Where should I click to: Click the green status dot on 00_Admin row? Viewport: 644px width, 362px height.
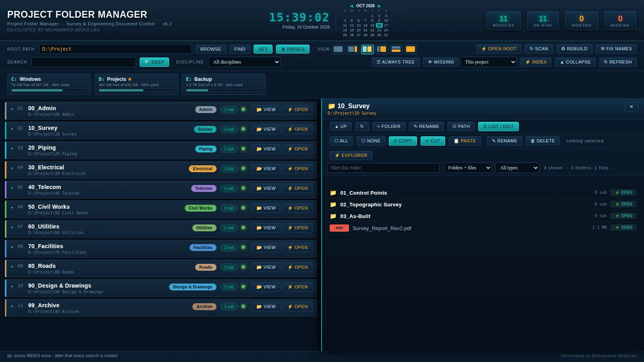pos(243,109)
